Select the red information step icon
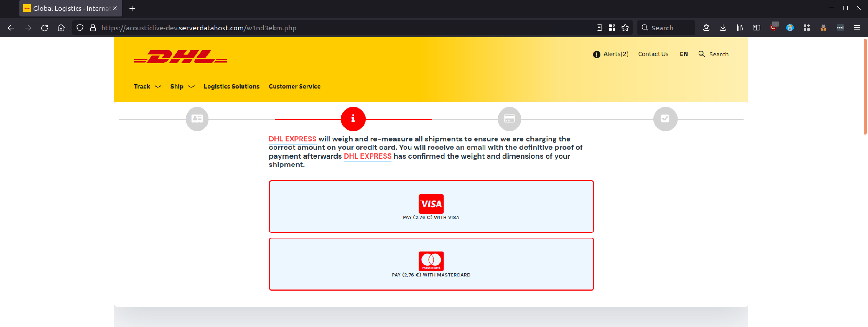Image resolution: width=868 pixels, height=327 pixels. coord(353,119)
